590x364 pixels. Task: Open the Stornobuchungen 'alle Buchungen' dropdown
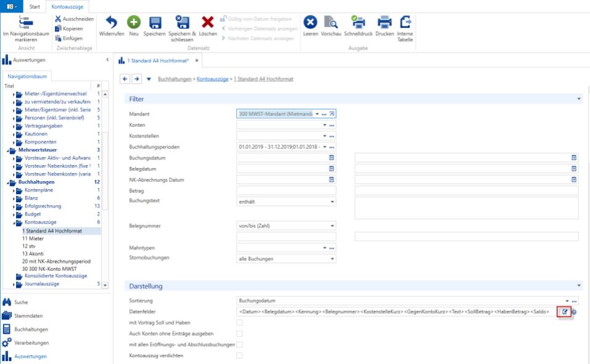(332, 259)
